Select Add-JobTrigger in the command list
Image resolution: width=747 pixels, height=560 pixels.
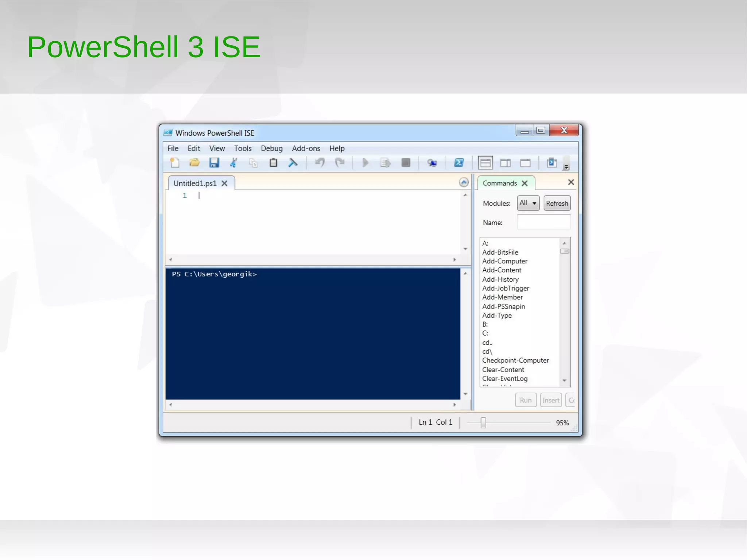506,288
